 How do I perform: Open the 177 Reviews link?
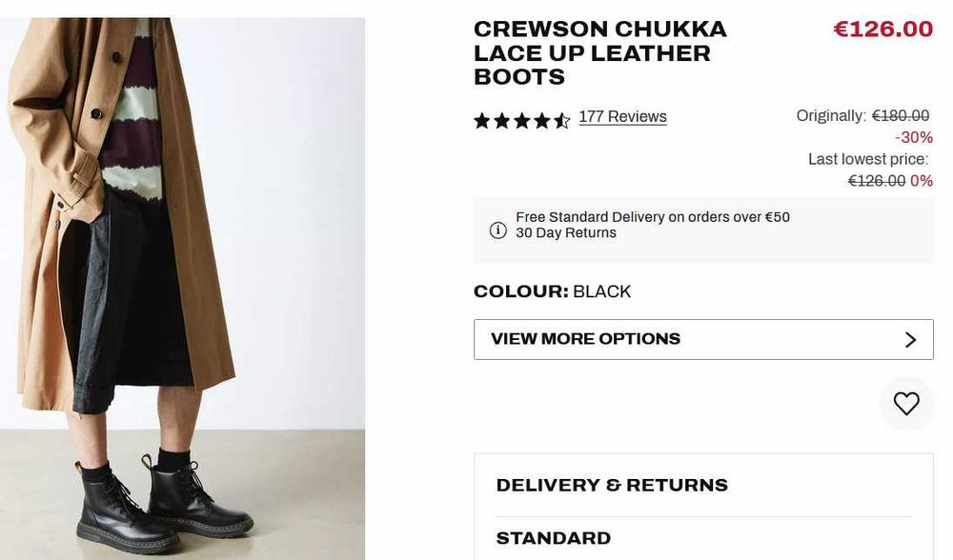point(622,117)
